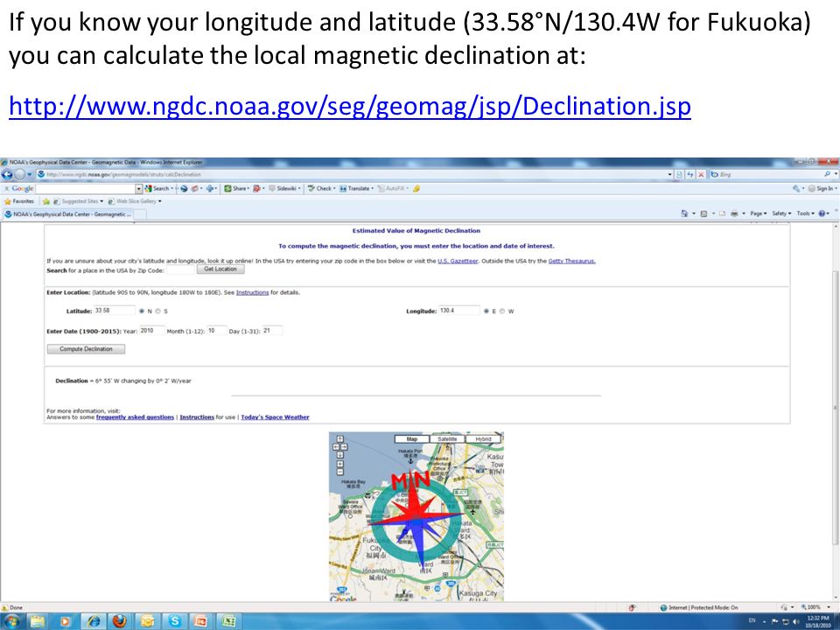The width and height of the screenshot is (840, 630).
Task: Close the Google toolbar with its X
Action: click(x=6, y=189)
